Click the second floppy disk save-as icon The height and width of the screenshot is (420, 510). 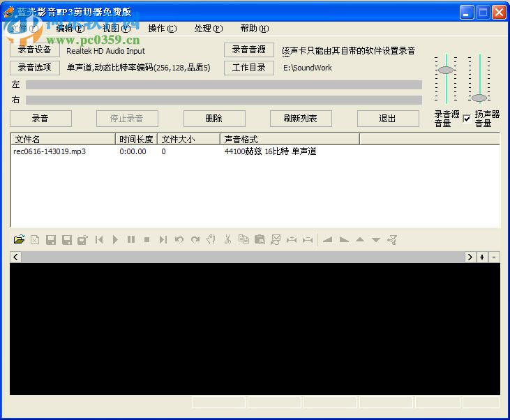(x=67, y=240)
